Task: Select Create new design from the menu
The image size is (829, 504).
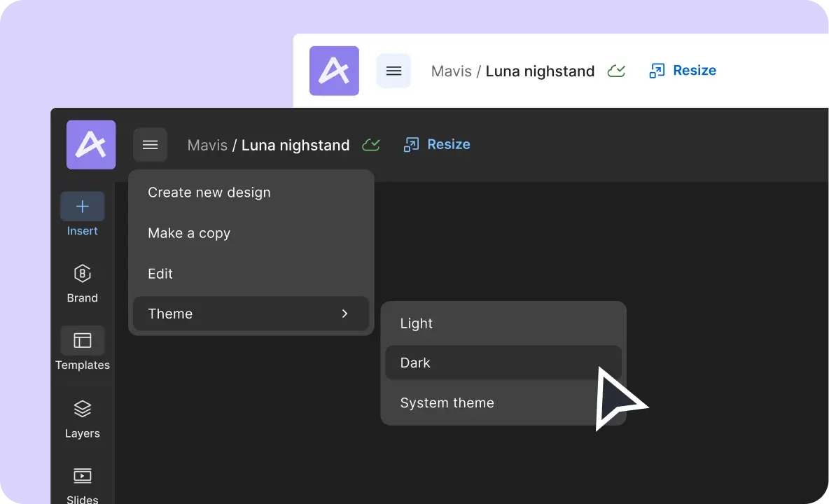Action: [x=209, y=192]
